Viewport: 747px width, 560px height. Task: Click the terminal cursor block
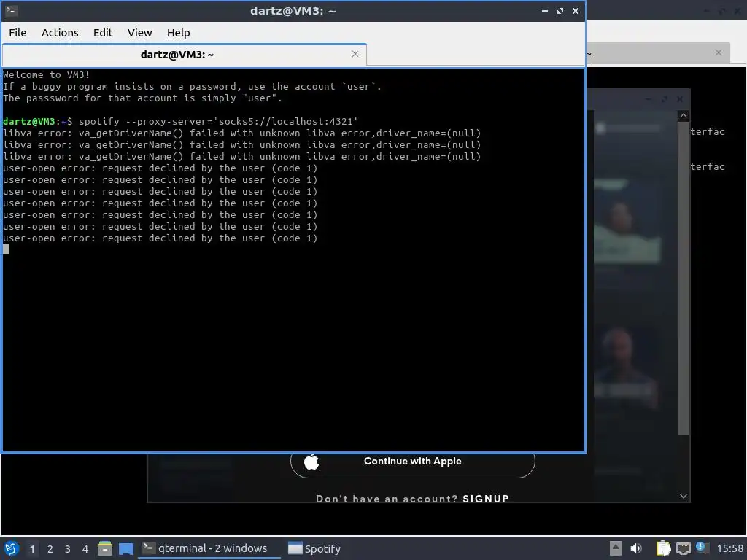point(6,249)
